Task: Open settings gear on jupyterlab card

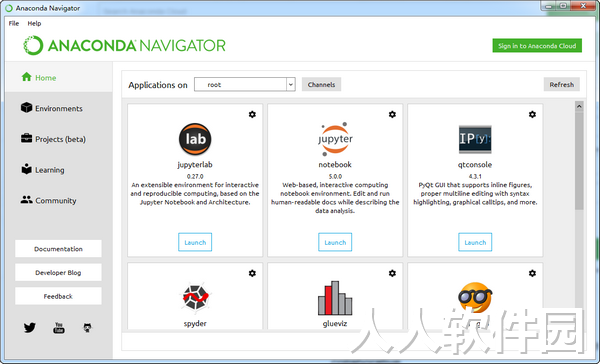Action: 252,114
